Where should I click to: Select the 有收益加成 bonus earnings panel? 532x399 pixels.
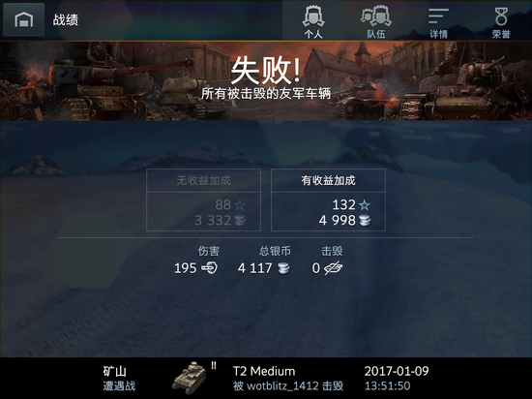click(328, 199)
